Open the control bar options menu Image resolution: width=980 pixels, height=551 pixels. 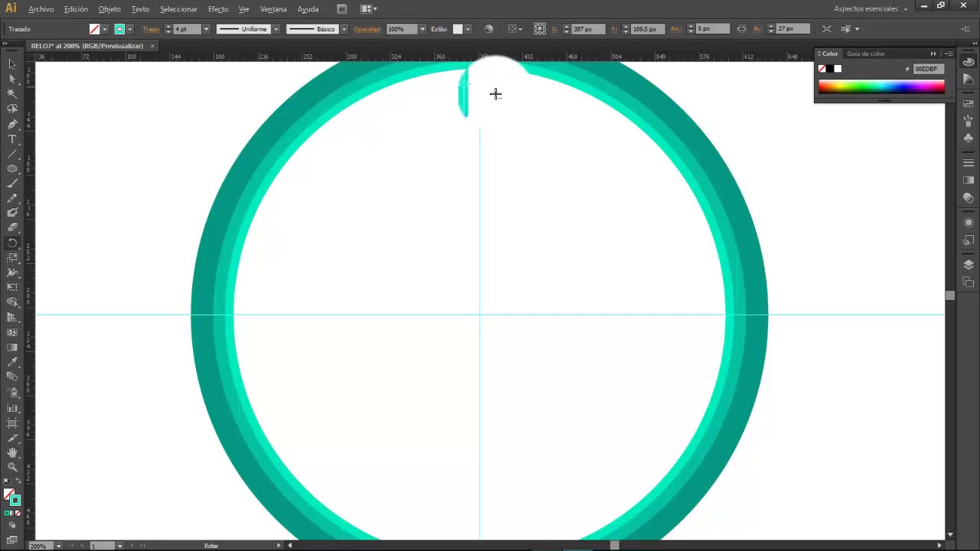coord(965,29)
